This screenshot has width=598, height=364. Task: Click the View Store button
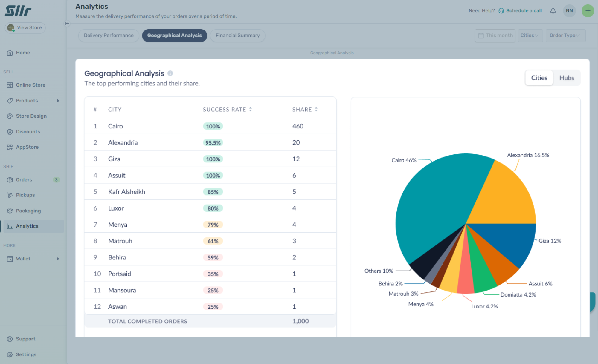click(25, 28)
